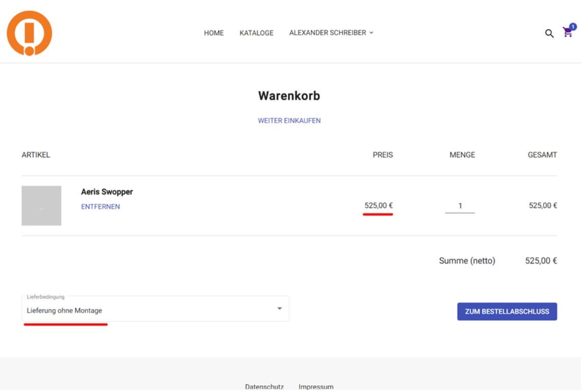Click the MENGE column header
582x392 pixels.
(462, 155)
